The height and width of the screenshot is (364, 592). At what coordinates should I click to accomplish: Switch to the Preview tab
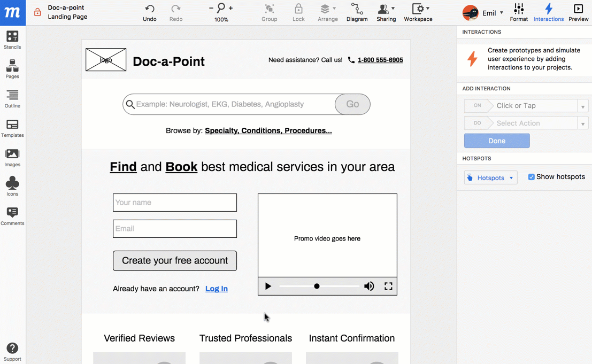tap(578, 12)
